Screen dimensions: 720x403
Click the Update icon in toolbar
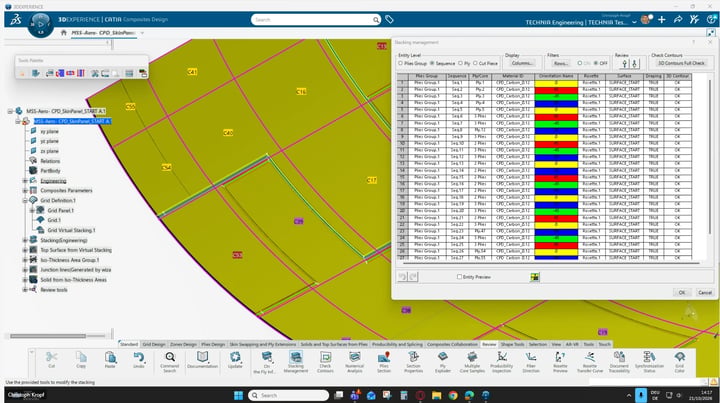pyautogui.click(x=235, y=357)
